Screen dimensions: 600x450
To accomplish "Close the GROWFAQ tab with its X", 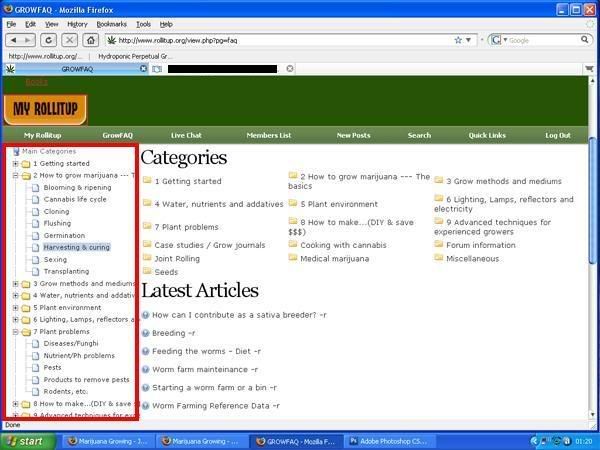I will pos(143,68).
